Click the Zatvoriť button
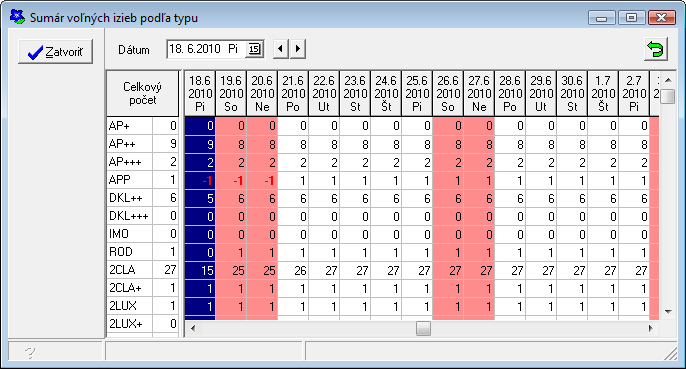686x369 pixels. pos(56,52)
